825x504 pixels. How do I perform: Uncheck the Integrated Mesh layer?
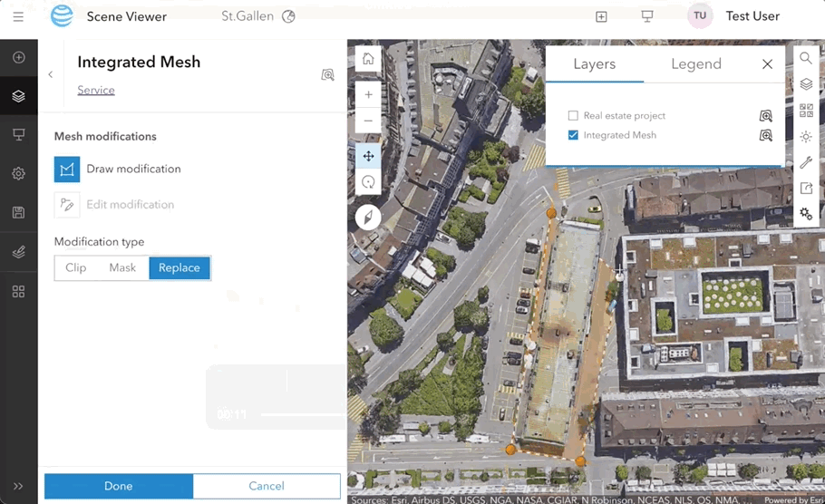pos(573,135)
